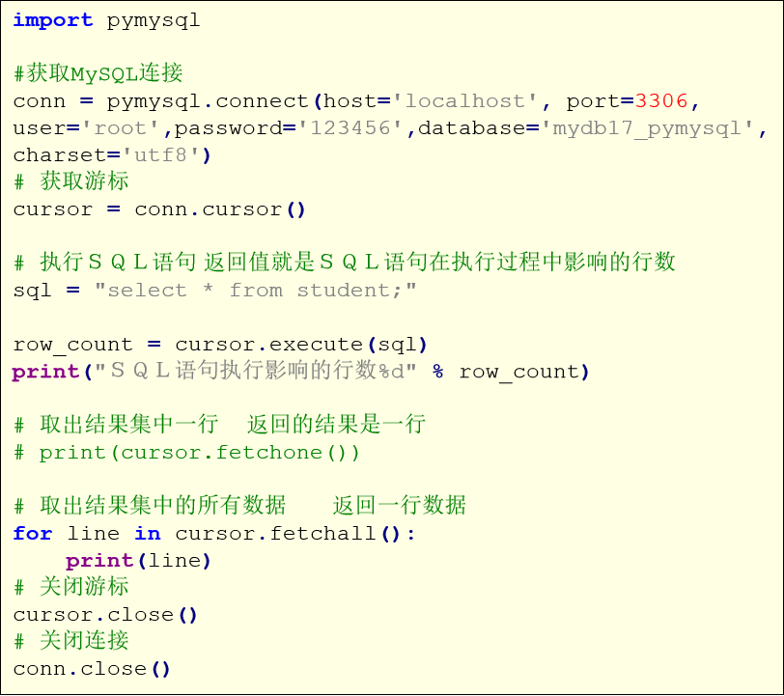784x696 pixels.
Task: Click the 'cursor.close()' line
Action: [x=105, y=615]
